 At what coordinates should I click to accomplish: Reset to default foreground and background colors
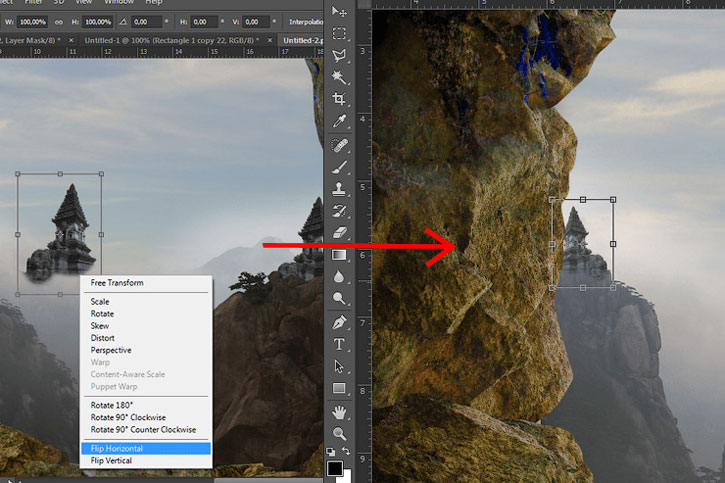pos(331,452)
